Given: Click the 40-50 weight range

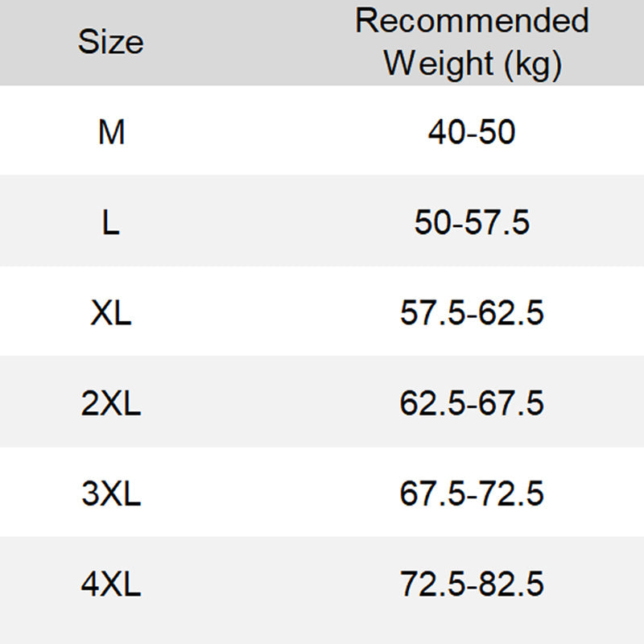Looking at the screenshot, I should coord(472,132).
